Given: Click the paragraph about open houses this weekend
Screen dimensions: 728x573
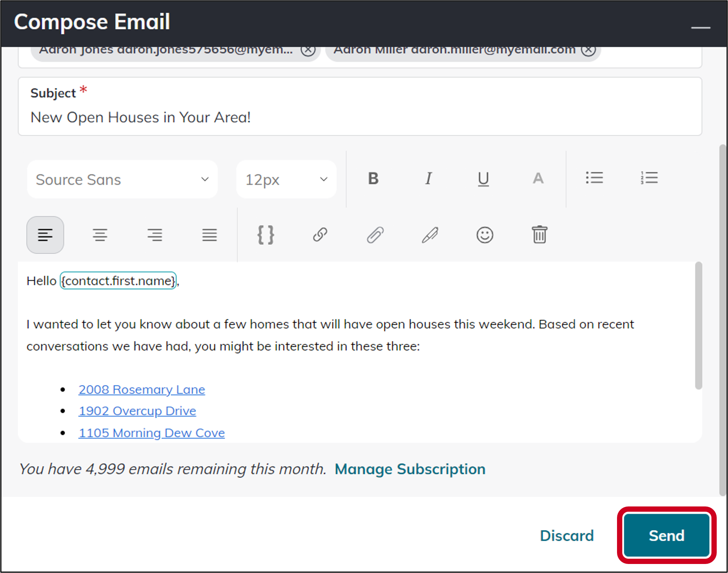Looking at the screenshot, I should 330,335.
